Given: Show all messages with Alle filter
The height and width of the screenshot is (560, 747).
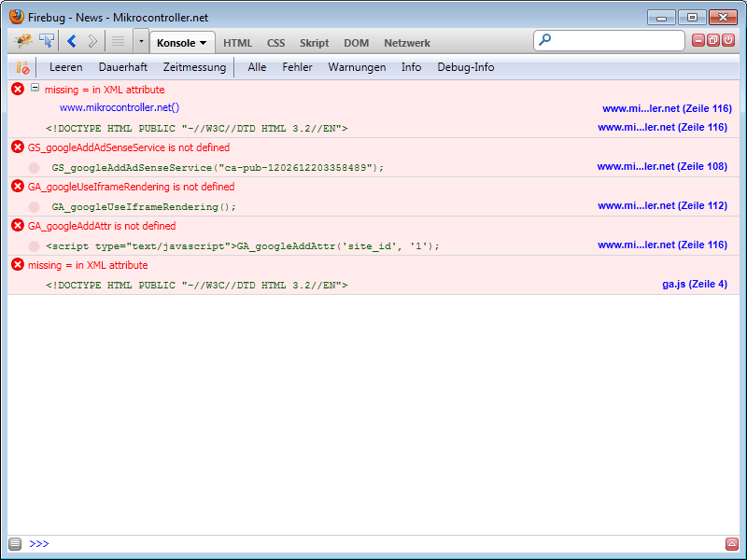Looking at the screenshot, I should point(257,67).
